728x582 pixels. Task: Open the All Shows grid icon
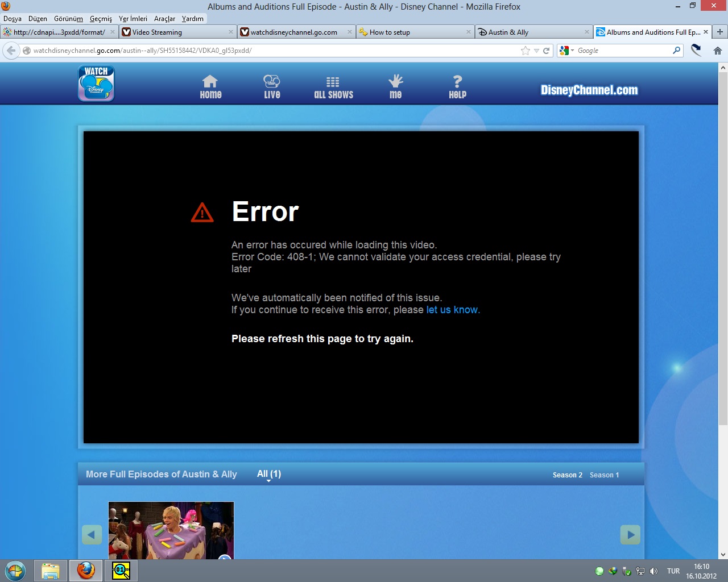pos(333,87)
